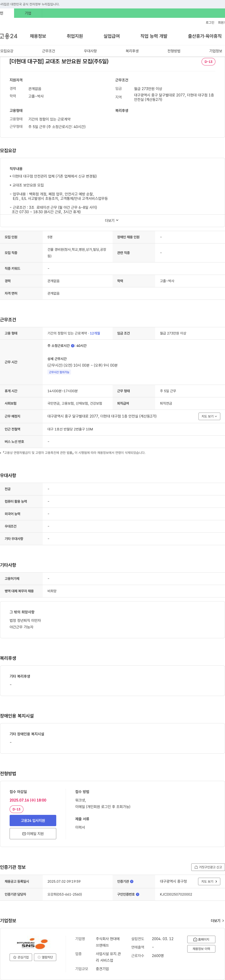Open 직업 능력 개발 main menu
Image resolution: width=225 pixels, height=980 pixels.
(154, 36)
